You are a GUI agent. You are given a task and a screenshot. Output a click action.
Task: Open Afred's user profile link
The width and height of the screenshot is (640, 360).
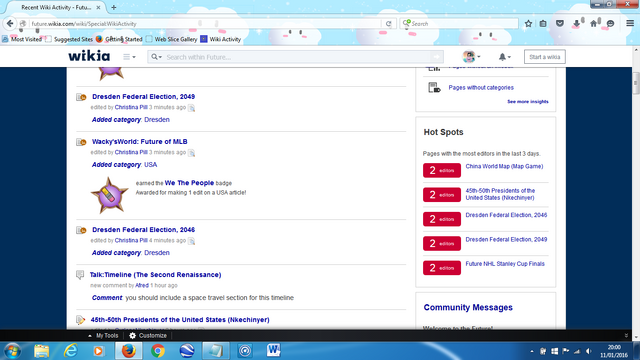(142, 285)
